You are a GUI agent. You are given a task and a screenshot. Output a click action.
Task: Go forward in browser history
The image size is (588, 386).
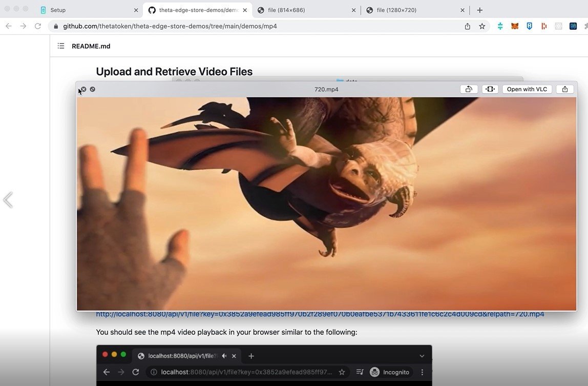[x=23, y=26]
